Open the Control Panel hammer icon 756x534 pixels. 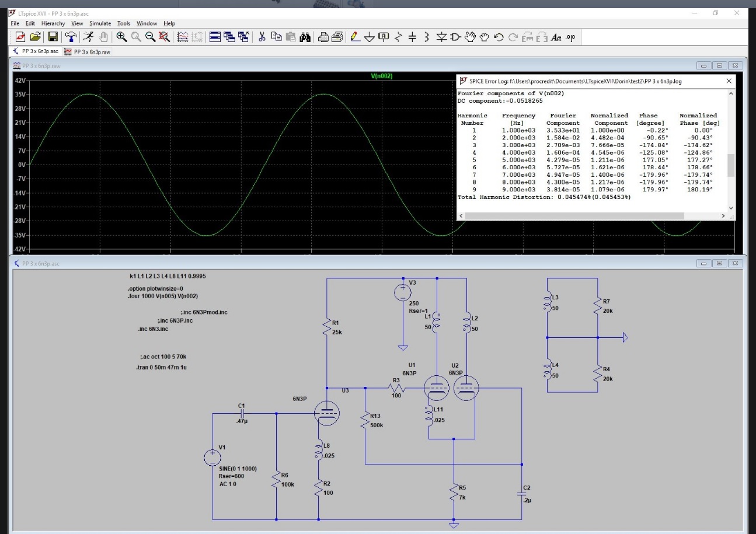(x=71, y=37)
